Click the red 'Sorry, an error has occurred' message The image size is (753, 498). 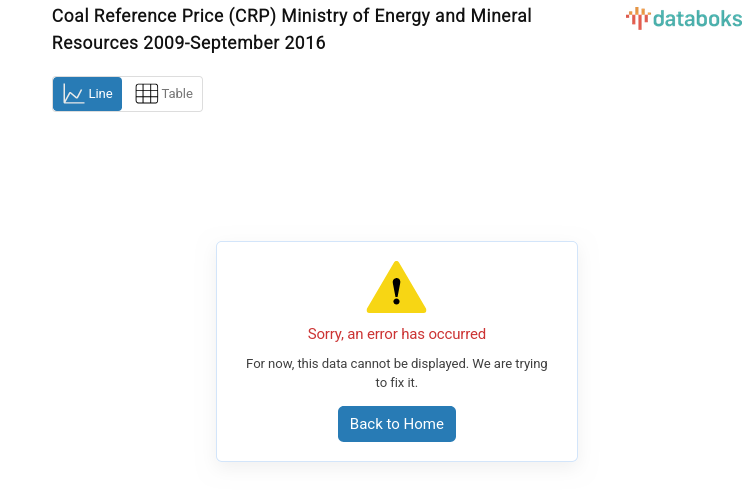[397, 334]
